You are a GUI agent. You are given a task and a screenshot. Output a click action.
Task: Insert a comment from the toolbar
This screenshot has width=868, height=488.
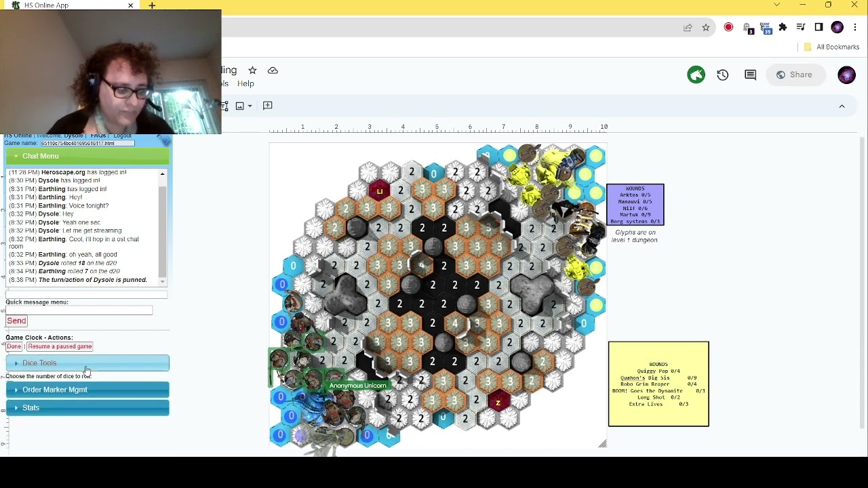click(x=268, y=105)
